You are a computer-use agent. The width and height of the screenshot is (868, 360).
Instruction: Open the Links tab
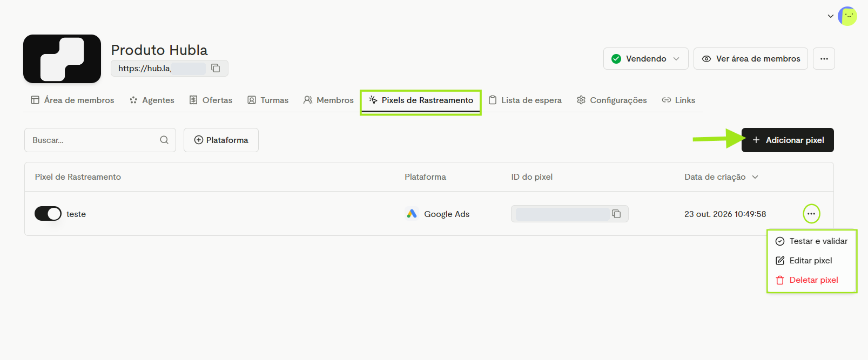tap(678, 100)
